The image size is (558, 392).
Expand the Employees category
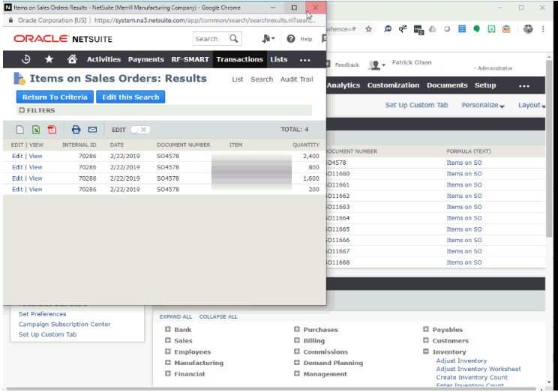coord(168,352)
